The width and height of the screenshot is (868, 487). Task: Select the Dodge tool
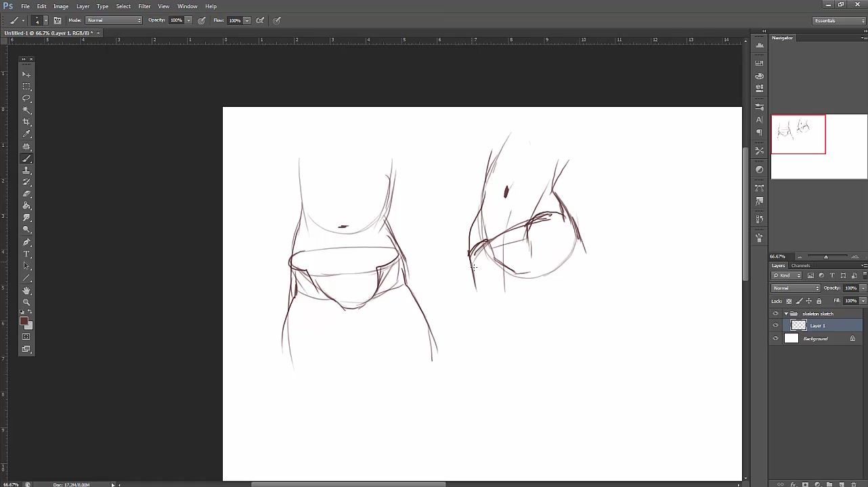[26, 230]
